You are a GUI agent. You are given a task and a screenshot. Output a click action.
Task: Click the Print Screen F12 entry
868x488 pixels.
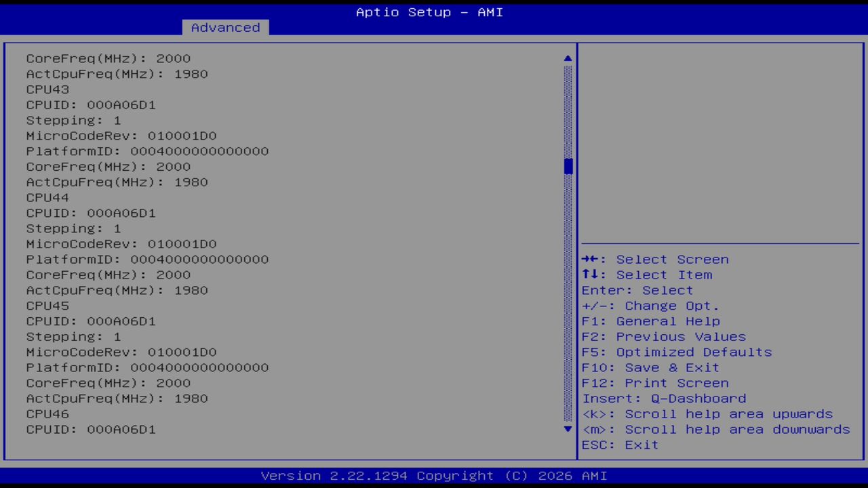(655, 382)
